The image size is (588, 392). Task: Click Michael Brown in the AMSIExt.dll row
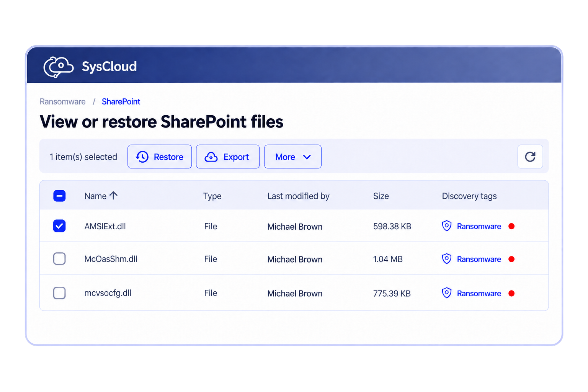pos(295,227)
